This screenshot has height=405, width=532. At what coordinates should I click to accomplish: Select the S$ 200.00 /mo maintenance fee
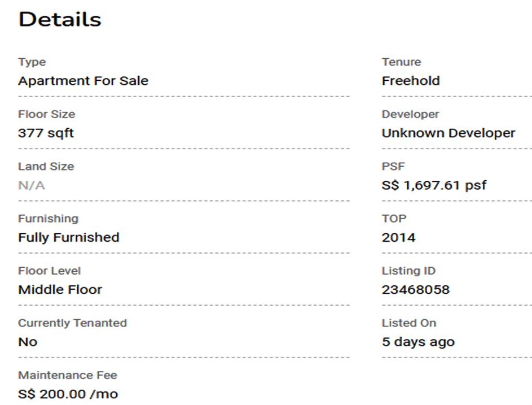pos(68,394)
